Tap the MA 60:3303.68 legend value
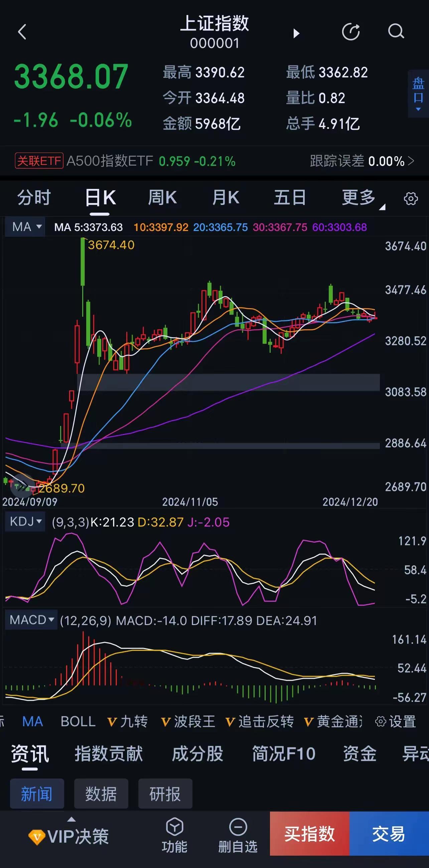Image resolution: width=429 pixels, height=868 pixels. click(339, 227)
